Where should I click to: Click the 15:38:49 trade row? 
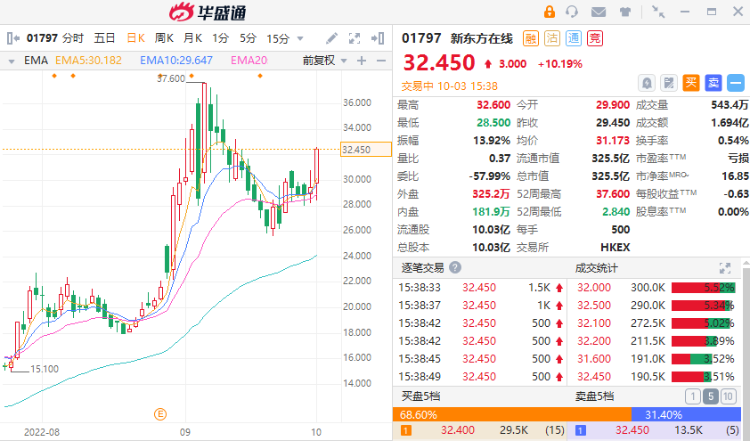click(481, 377)
